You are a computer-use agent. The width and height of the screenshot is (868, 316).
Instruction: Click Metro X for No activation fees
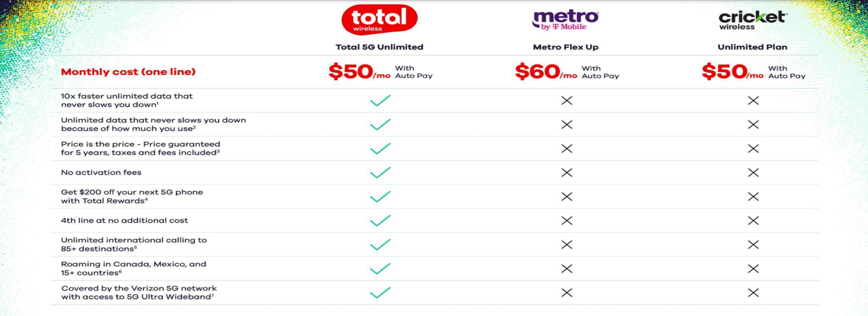(x=566, y=172)
